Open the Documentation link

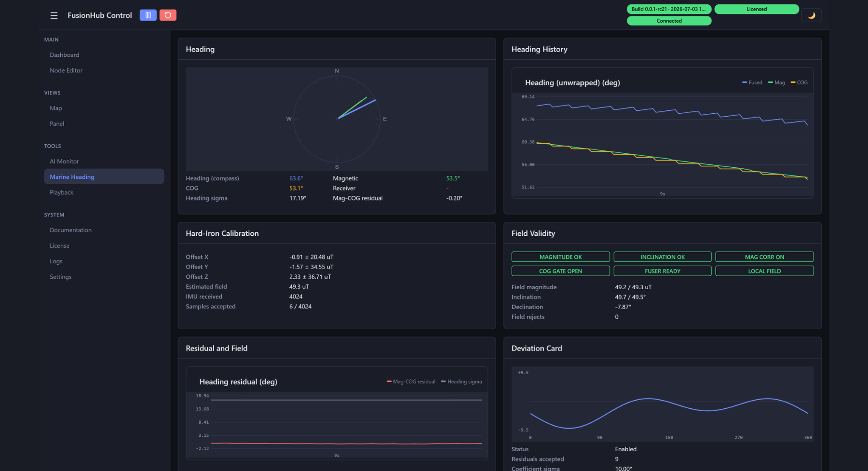point(70,230)
